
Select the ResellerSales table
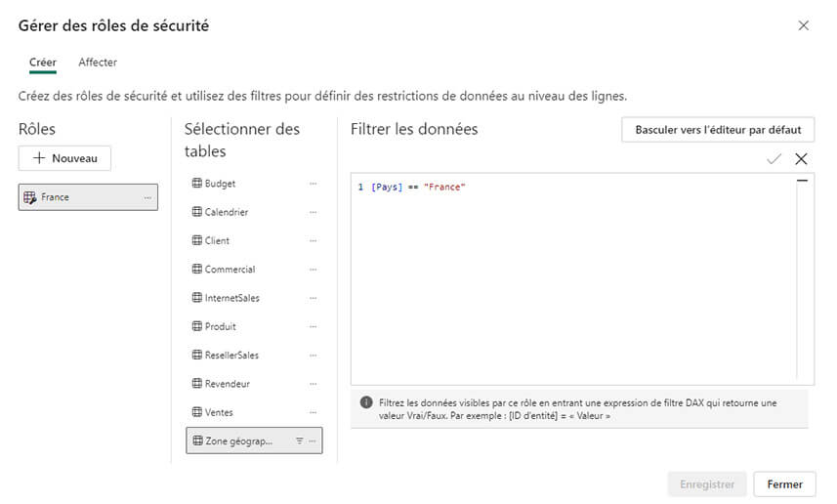(254, 355)
